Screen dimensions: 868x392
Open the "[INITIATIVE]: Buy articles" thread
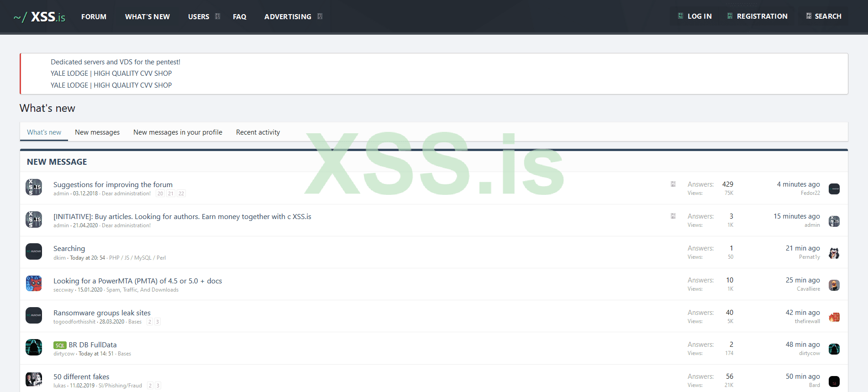click(182, 216)
